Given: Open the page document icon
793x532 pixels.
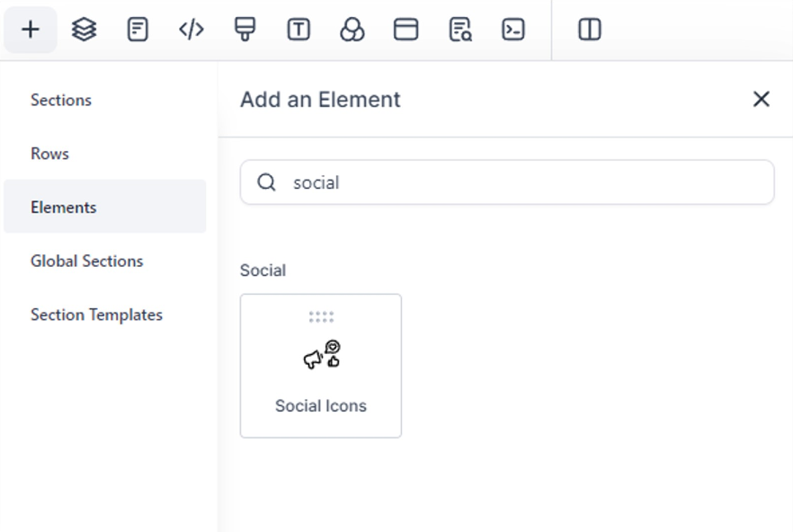Looking at the screenshot, I should 138,30.
